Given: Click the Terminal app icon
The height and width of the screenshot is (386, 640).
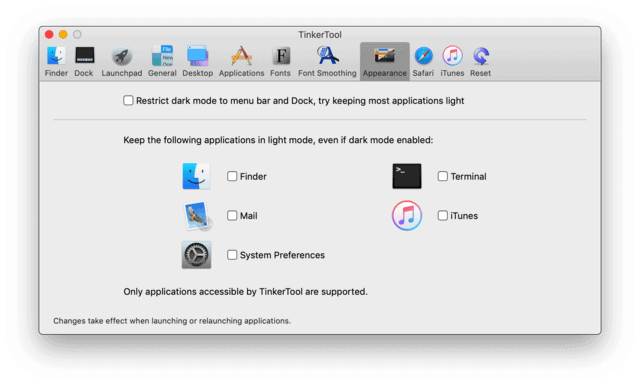Looking at the screenshot, I should point(407,176).
